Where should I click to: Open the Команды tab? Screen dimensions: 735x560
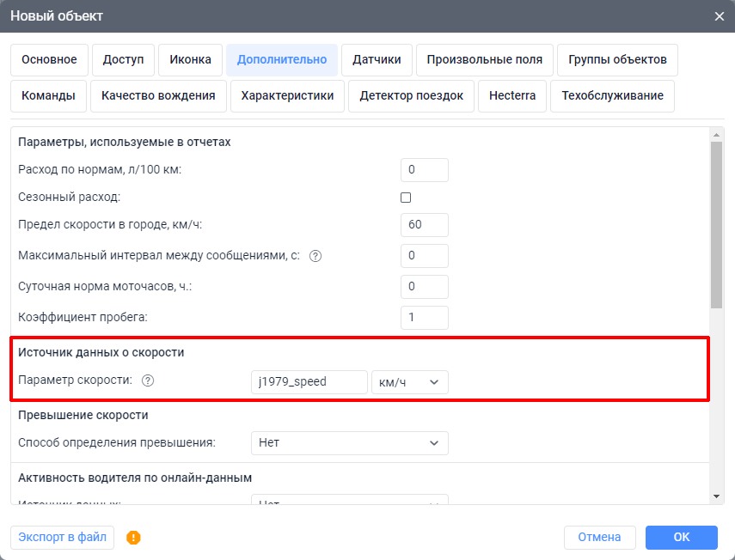click(48, 95)
